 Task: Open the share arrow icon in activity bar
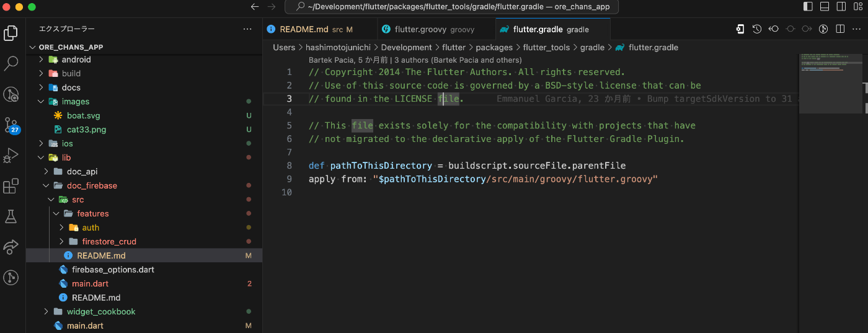click(11, 247)
